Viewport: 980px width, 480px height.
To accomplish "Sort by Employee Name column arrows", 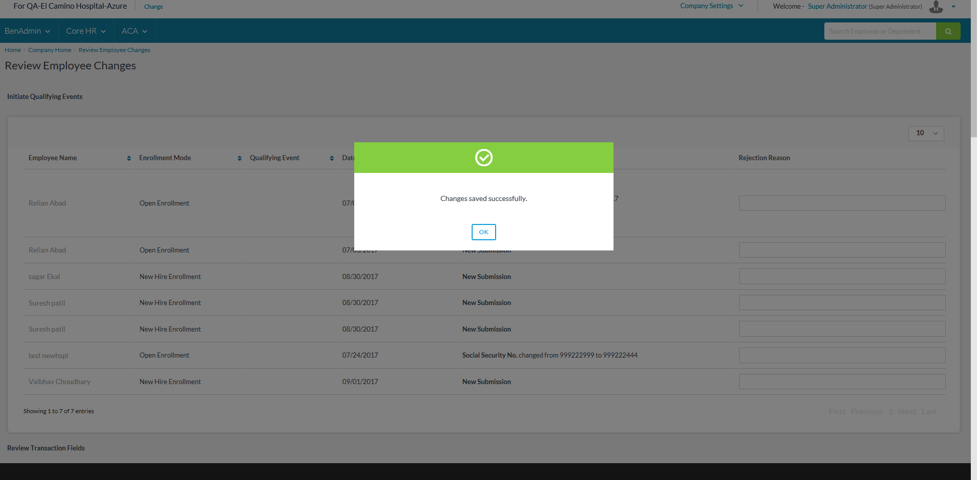I will pos(129,158).
